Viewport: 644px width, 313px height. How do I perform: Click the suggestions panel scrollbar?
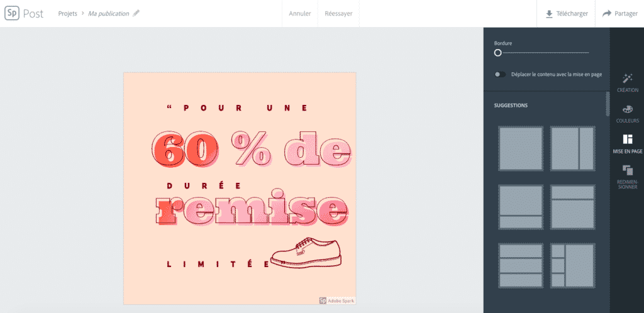tap(608, 104)
